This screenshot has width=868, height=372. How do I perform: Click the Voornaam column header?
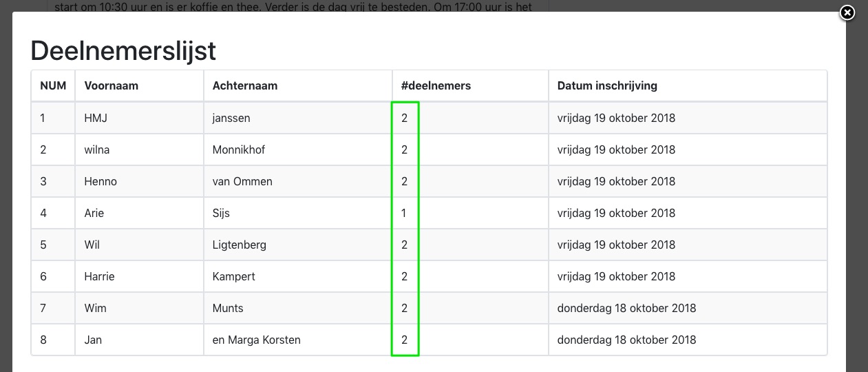(140, 86)
